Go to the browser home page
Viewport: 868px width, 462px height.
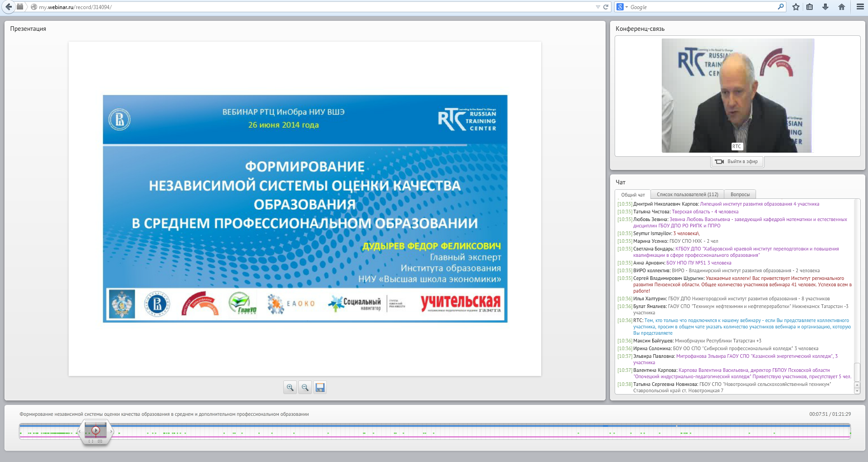[x=842, y=7]
